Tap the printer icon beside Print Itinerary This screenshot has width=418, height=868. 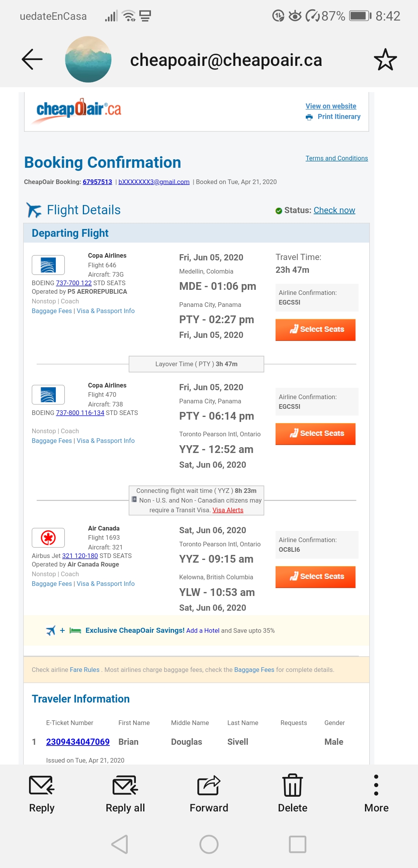click(308, 117)
